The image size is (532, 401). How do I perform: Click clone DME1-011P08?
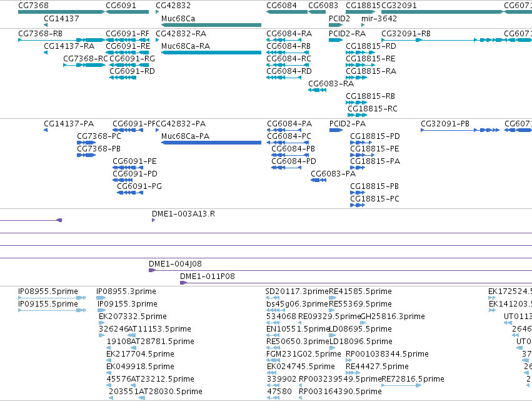pos(208,277)
